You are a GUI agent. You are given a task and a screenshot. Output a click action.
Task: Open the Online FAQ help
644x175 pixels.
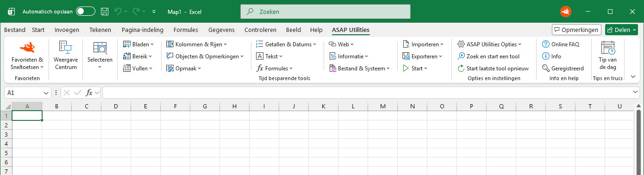pyautogui.click(x=561, y=44)
